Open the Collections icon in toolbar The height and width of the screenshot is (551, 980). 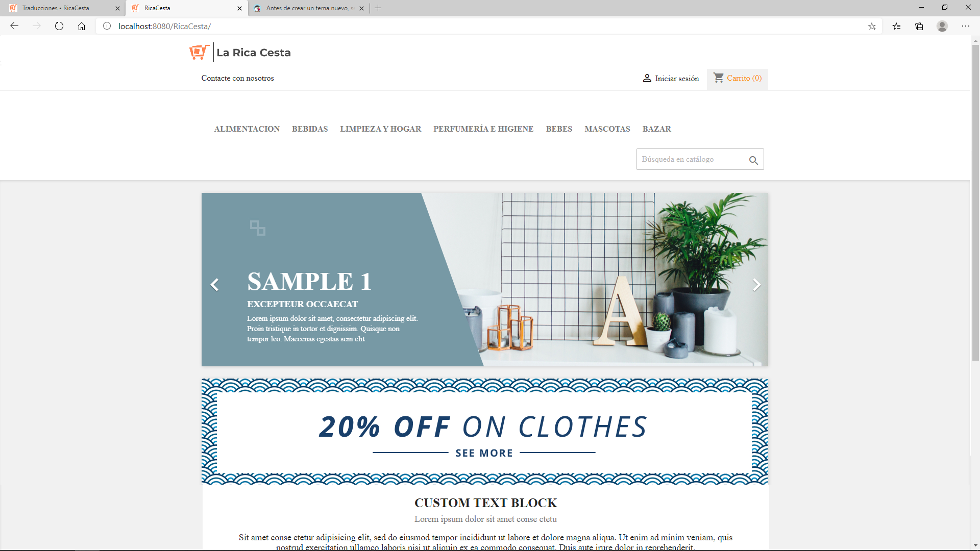point(919,26)
